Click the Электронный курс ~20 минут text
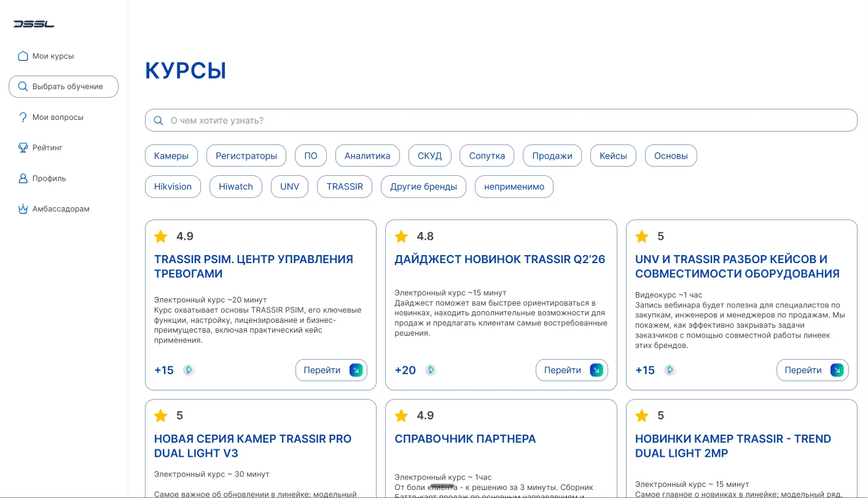The width and height of the screenshot is (868, 498). [x=211, y=300]
